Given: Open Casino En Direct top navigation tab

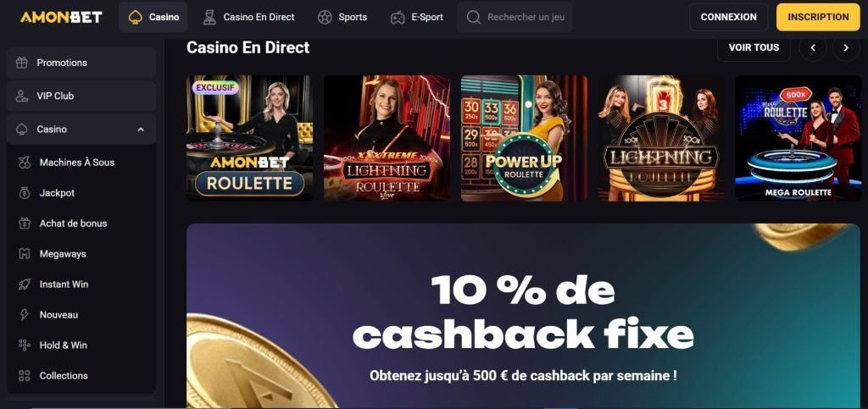Looking at the screenshot, I should point(248,17).
